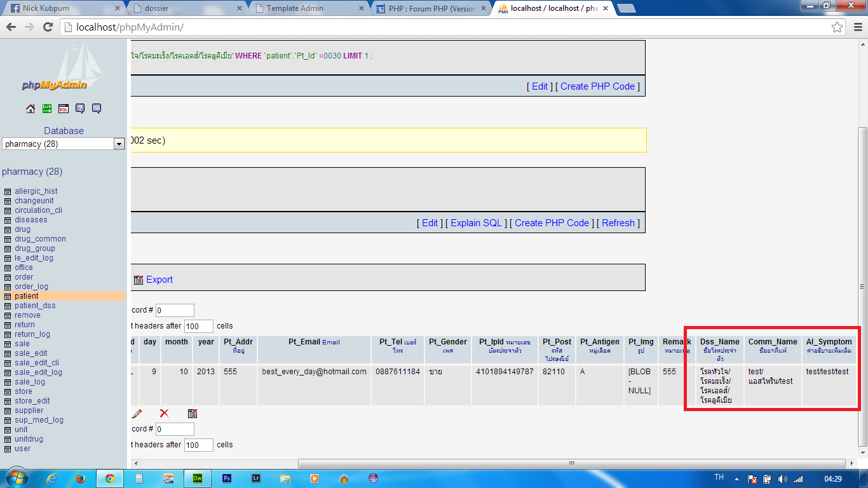Open Internet Explorer from the taskbar
The width and height of the screenshot is (868, 488).
(x=52, y=478)
